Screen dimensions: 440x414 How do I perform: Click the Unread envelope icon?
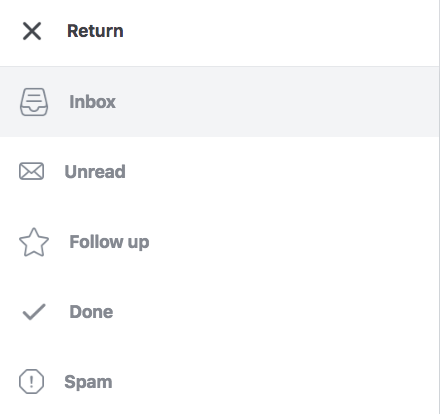pyautogui.click(x=31, y=171)
